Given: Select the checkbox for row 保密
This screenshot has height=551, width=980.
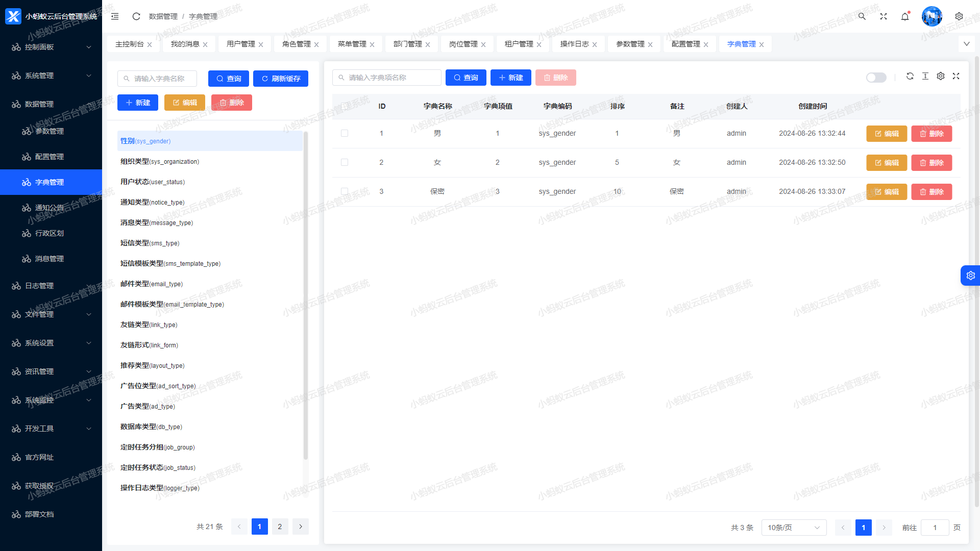Looking at the screenshot, I should coord(345,191).
